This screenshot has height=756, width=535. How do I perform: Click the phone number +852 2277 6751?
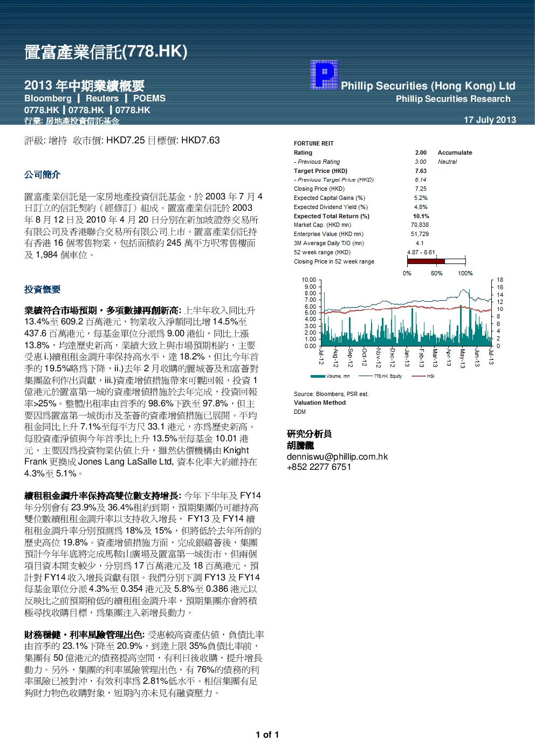319,467
